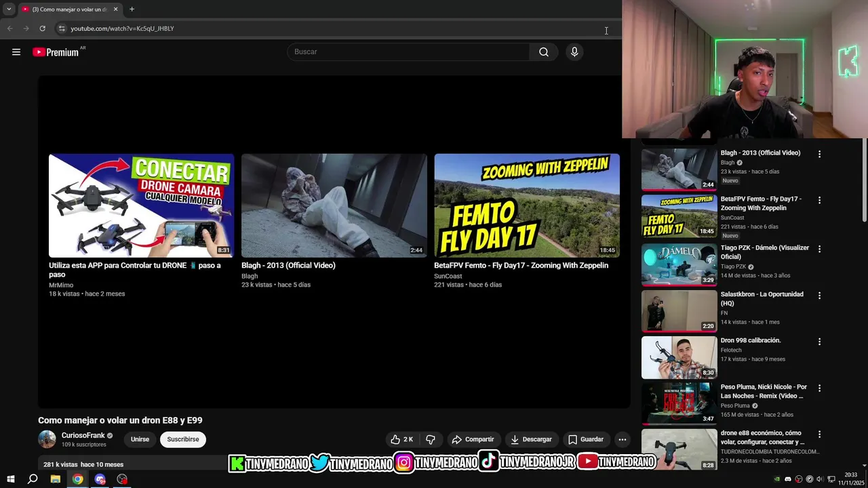868x488 pixels.
Task: Open Blagh - 2013 endscreen thumbnail
Action: [x=334, y=205]
